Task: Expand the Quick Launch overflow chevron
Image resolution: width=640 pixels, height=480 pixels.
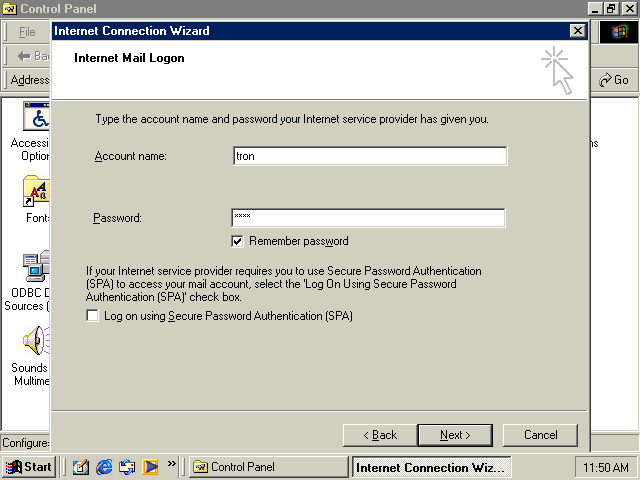Action: tap(171, 463)
